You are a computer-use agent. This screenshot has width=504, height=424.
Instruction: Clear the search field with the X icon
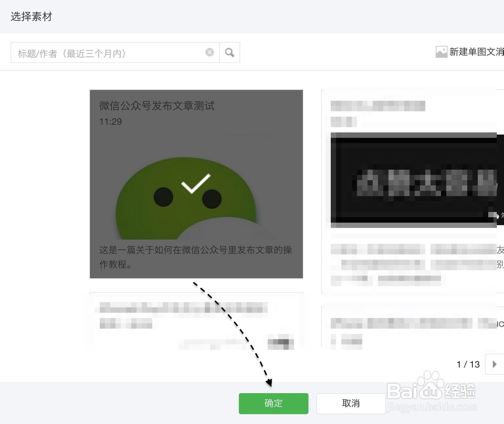[210, 52]
